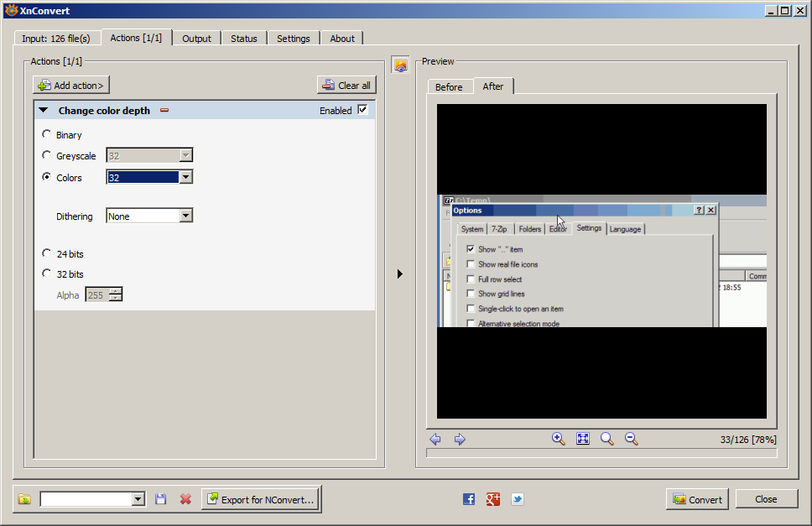Reset the preview zoom to actual size
The width and height of the screenshot is (812, 526).
(607, 439)
